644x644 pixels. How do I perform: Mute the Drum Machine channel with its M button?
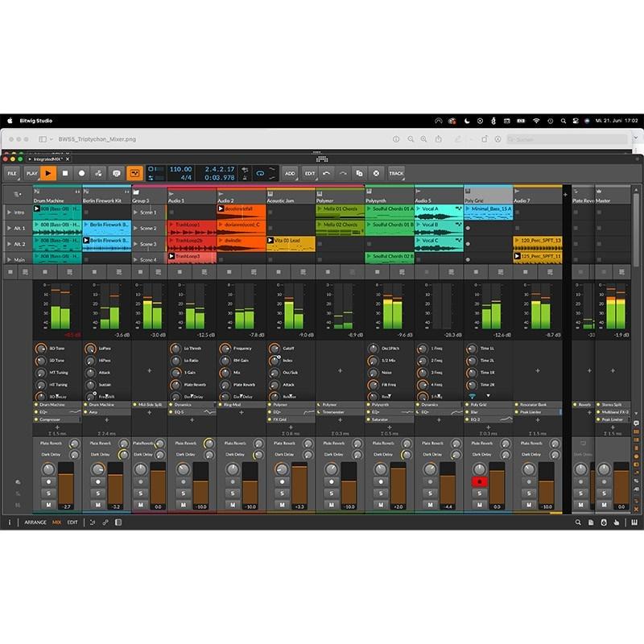click(x=48, y=504)
